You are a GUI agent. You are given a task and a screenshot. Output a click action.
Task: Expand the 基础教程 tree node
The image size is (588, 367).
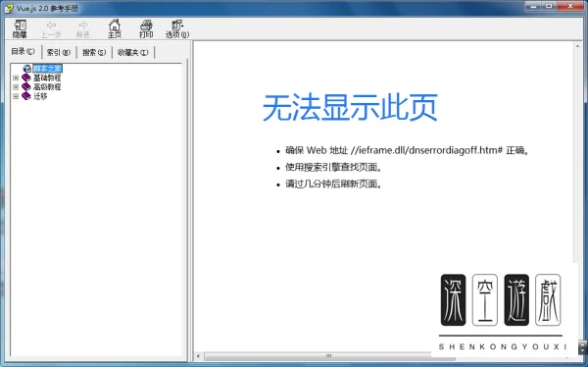[x=16, y=78]
